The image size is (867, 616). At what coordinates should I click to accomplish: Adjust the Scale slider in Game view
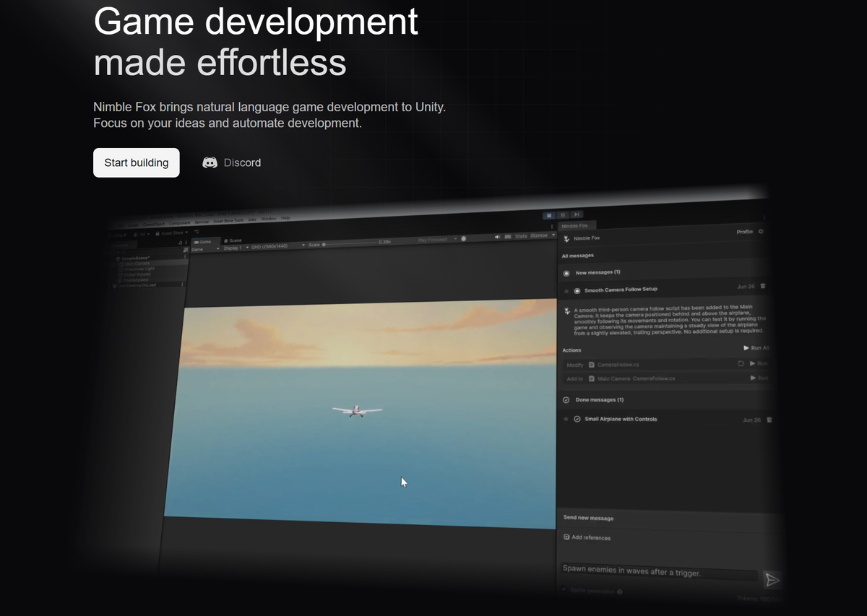click(350, 244)
